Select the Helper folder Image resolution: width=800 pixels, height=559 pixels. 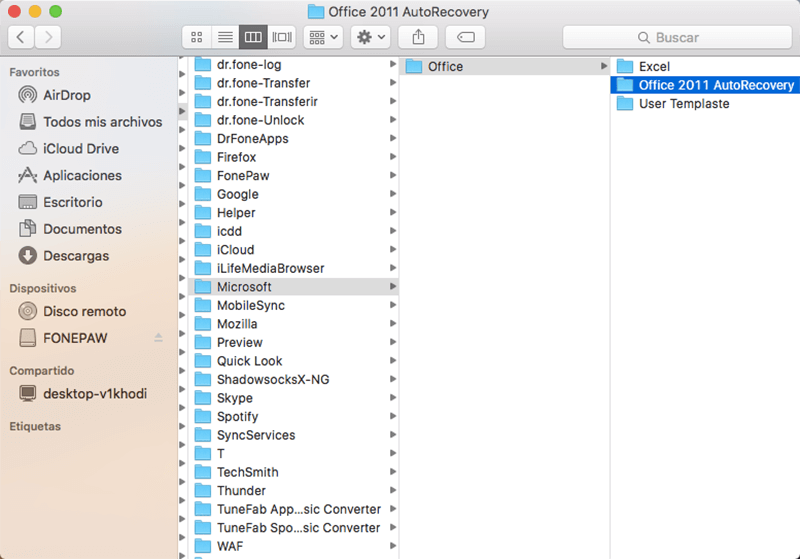coord(293,213)
